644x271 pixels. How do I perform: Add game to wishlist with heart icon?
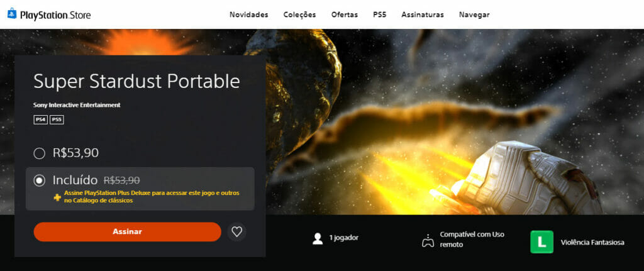point(236,231)
